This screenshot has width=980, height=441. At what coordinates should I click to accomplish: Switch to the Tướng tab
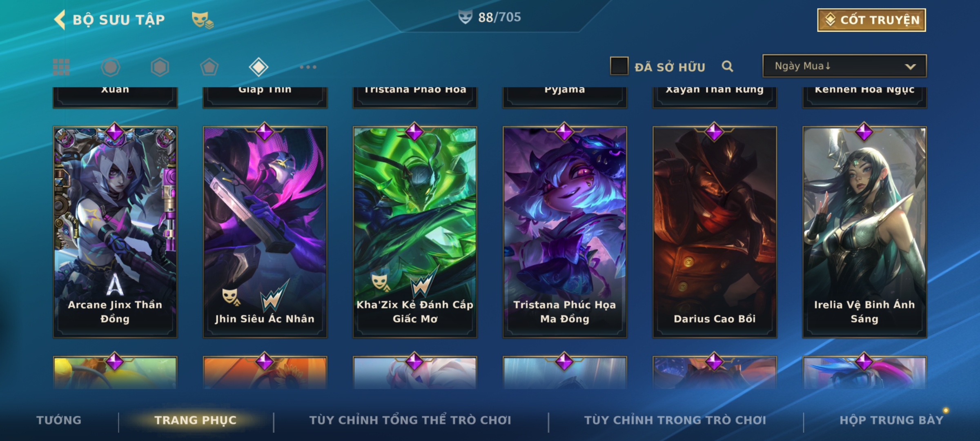pos(59,420)
